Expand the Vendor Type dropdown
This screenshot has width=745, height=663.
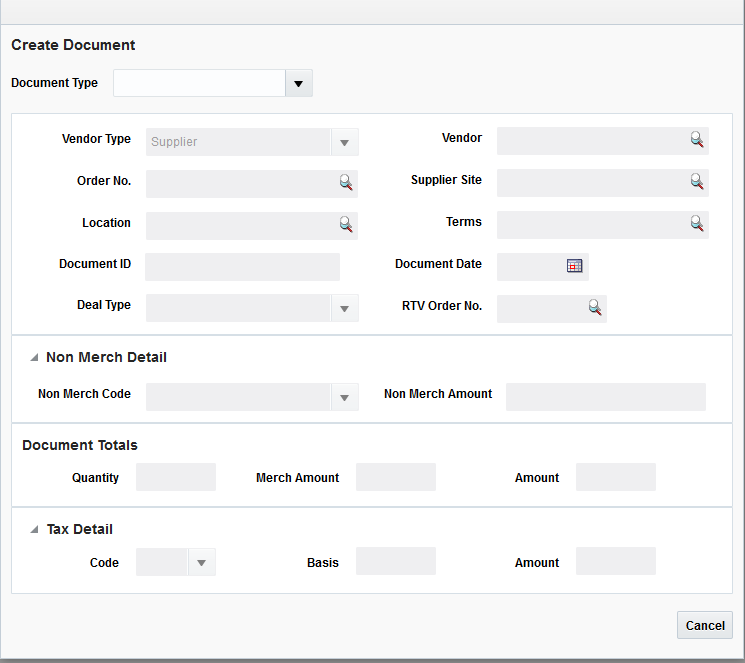(344, 142)
